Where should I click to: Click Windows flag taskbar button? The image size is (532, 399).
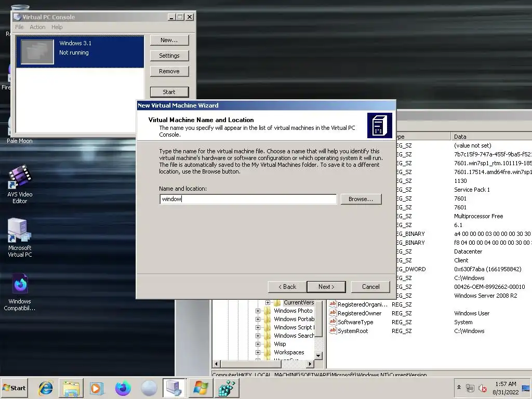click(200, 388)
